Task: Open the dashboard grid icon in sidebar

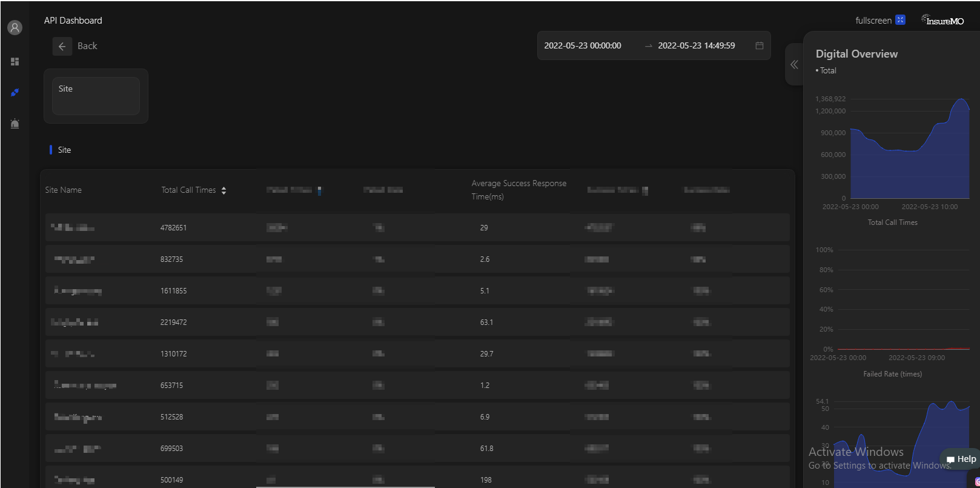Action: point(15,61)
